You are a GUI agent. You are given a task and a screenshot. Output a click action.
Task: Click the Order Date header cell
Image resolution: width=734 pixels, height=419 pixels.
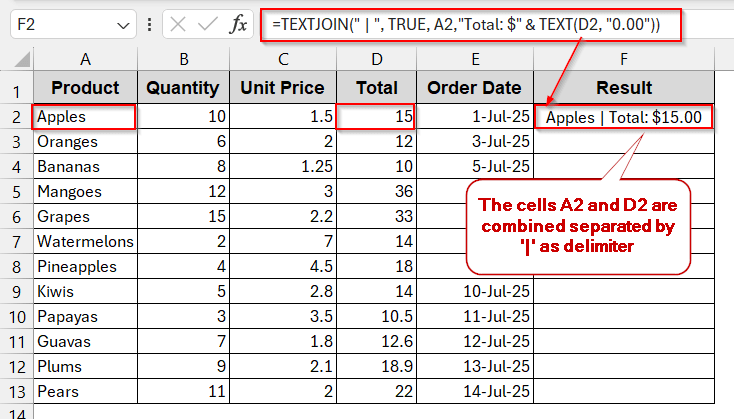coord(475,88)
